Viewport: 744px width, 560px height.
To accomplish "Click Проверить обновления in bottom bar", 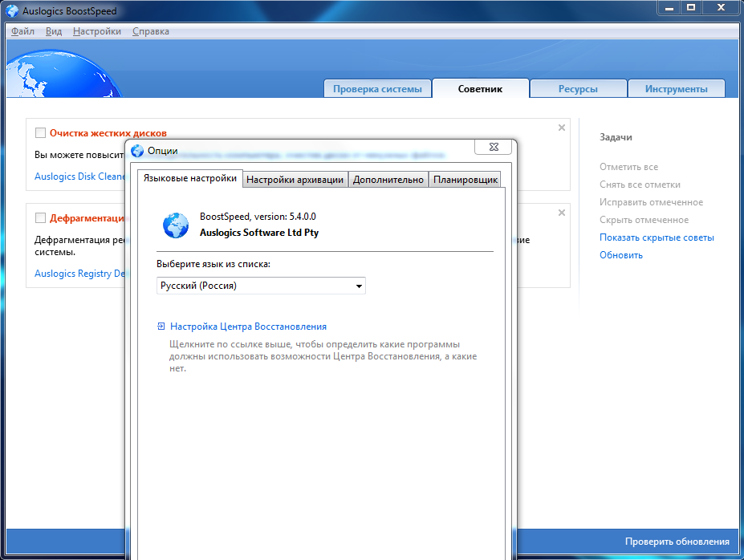I will pyautogui.click(x=677, y=542).
